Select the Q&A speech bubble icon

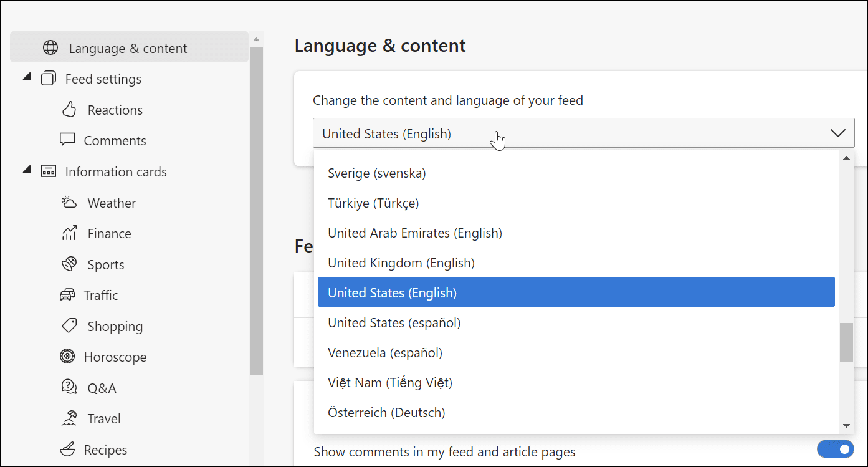[x=69, y=387]
